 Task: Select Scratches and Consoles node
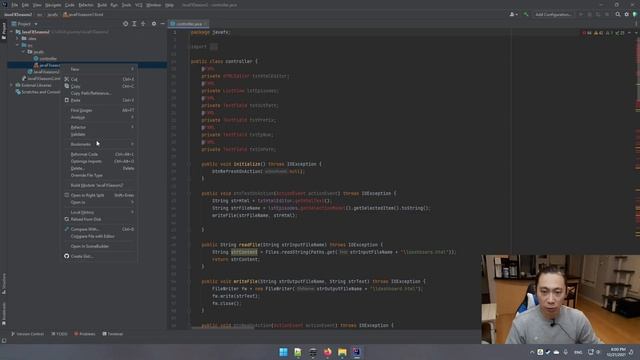(x=40, y=92)
